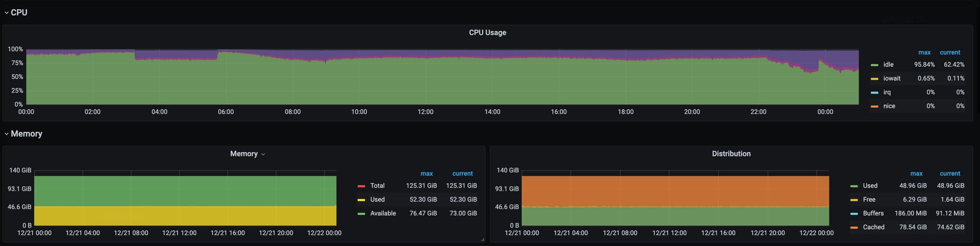
Task: Sort CPU legend by max column
Action: (924, 53)
